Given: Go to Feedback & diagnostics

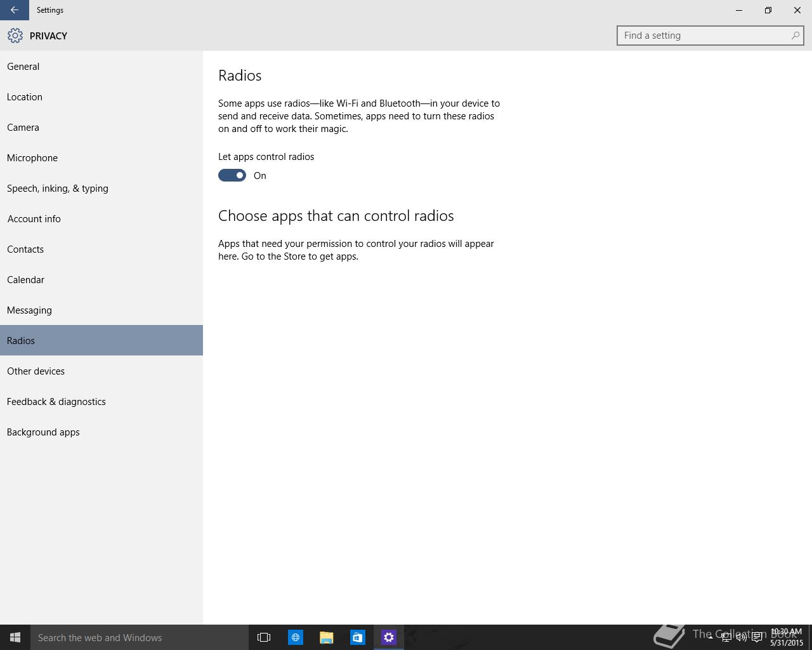Looking at the screenshot, I should click(101, 402).
